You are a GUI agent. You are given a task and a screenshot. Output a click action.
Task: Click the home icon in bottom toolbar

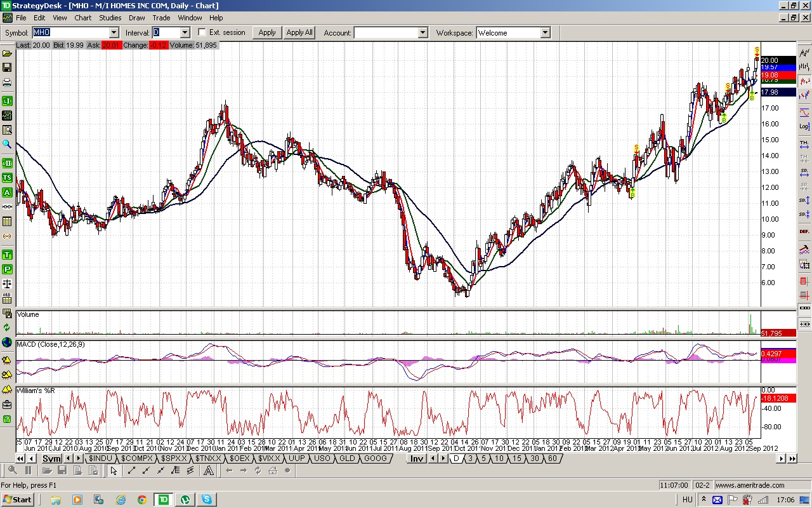coord(273,471)
